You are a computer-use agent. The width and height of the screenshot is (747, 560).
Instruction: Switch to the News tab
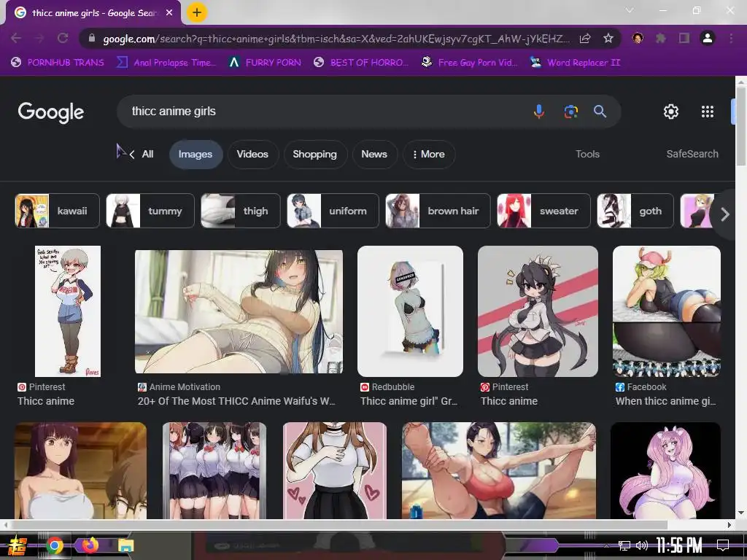tap(374, 155)
